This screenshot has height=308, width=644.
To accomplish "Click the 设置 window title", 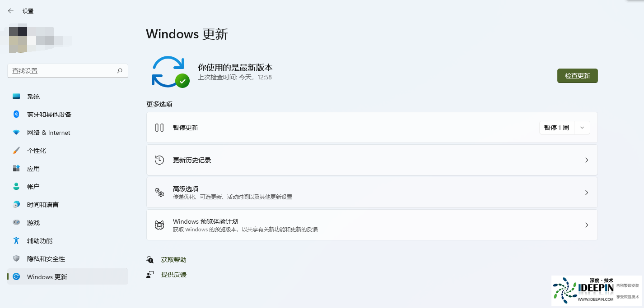I will tap(28, 11).
